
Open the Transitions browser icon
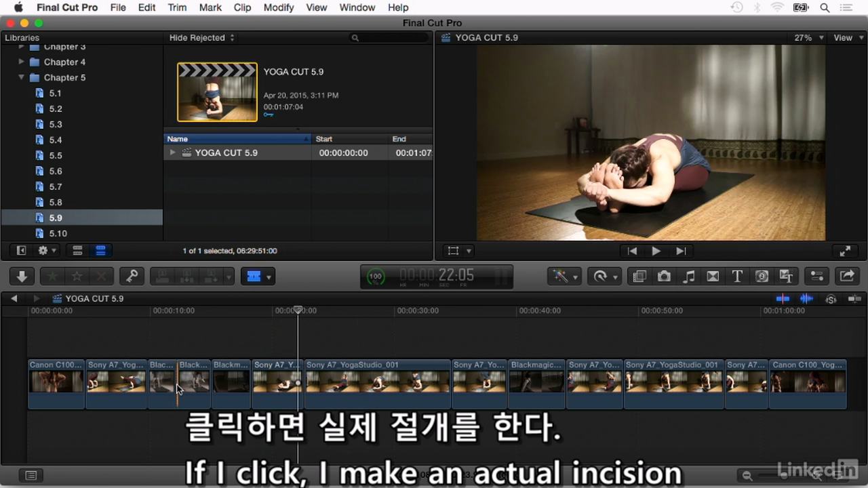click(x=713, y=276)
